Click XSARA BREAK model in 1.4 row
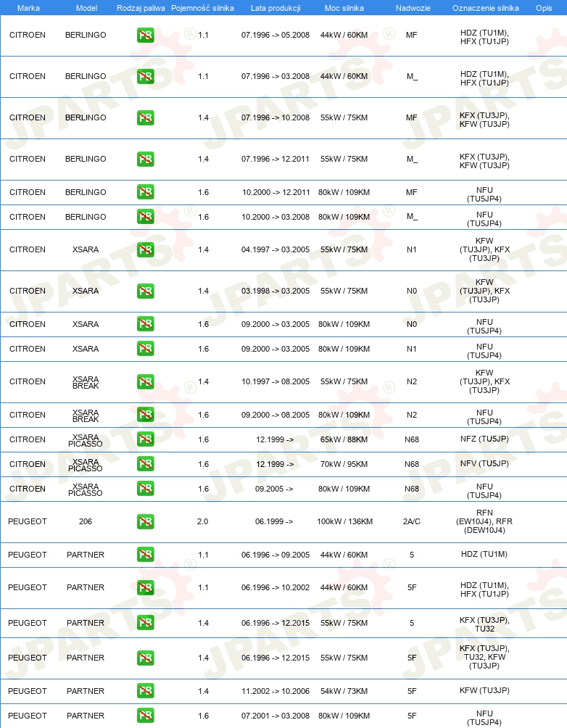Image resolution: width=567 pixels, height=728 pixels. pyautogui.click(x=86, y=382)
